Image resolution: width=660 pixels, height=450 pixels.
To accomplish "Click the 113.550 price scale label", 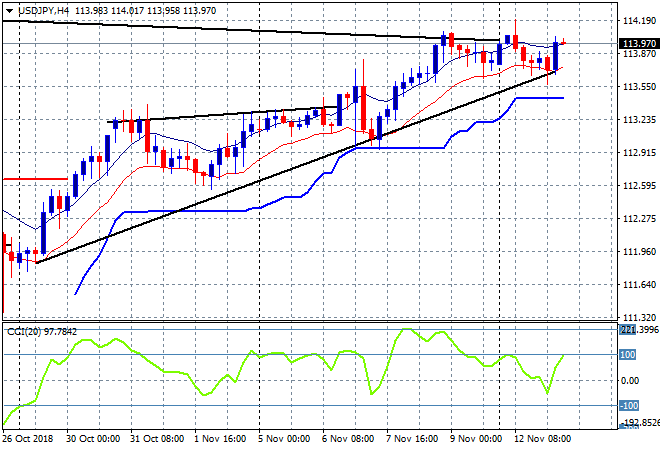I will click(x=639, y=87).
